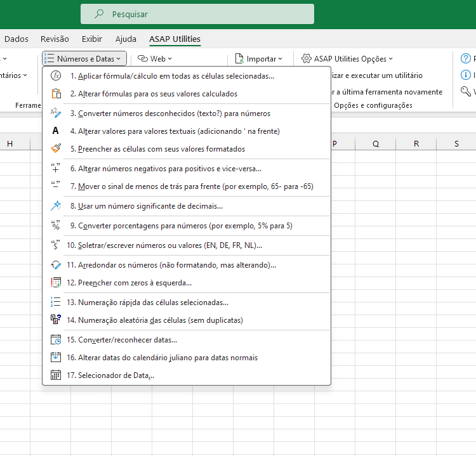The image size is (476, 456).
Task: Choose 'Usar um número significante de decimais'
Action: pyautogui.click(x=187, y=206)
